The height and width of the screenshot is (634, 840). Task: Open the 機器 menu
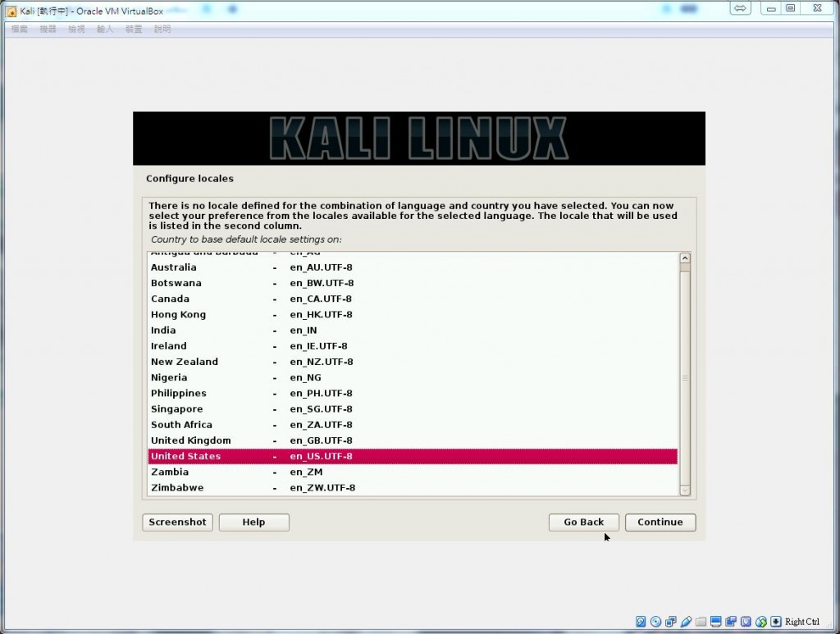click(x=48, y=29)
